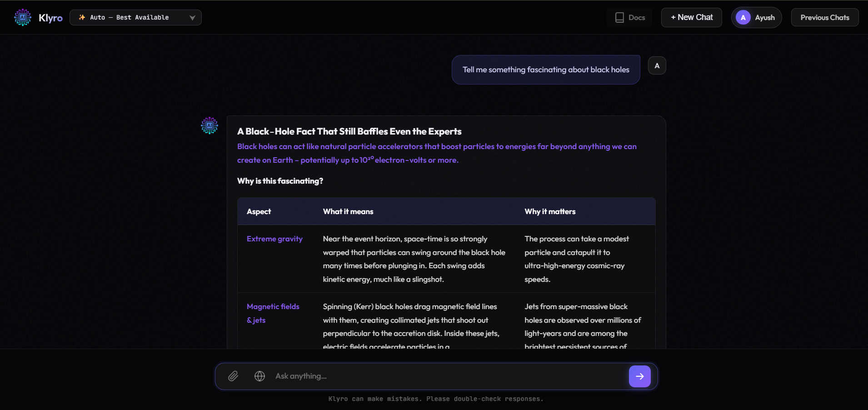Image resolution: width=868 pixels, height=410 pixels.
Task: Click the 'Why it matters' table header
Action: (550, 211)
